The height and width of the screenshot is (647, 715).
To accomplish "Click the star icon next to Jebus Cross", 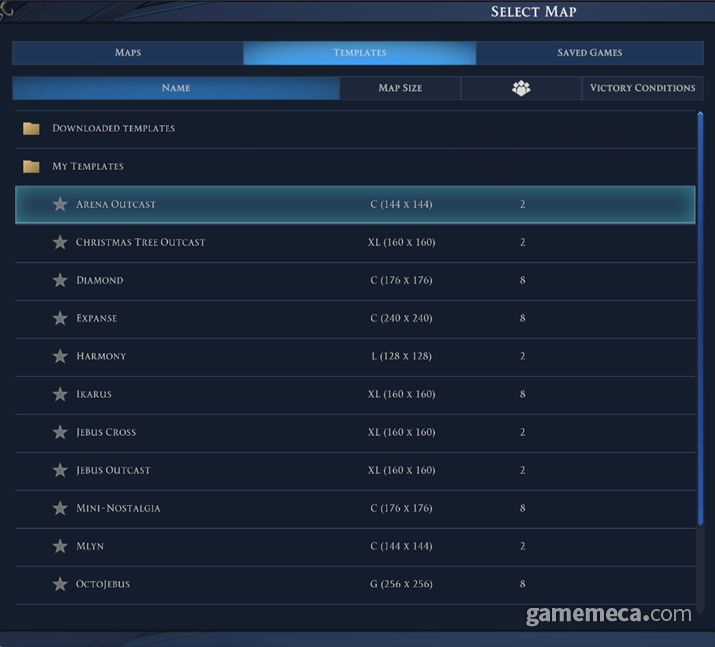I will point(60,432).
